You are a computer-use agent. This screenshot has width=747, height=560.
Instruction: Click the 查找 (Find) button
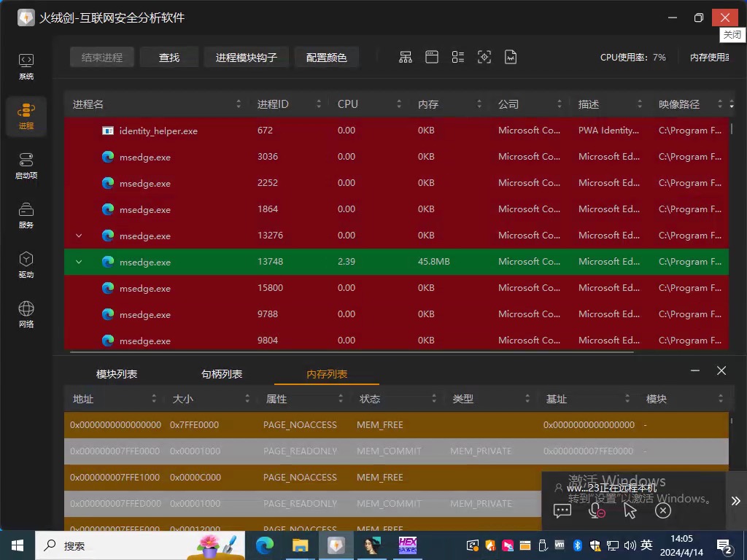pos(169,58)
